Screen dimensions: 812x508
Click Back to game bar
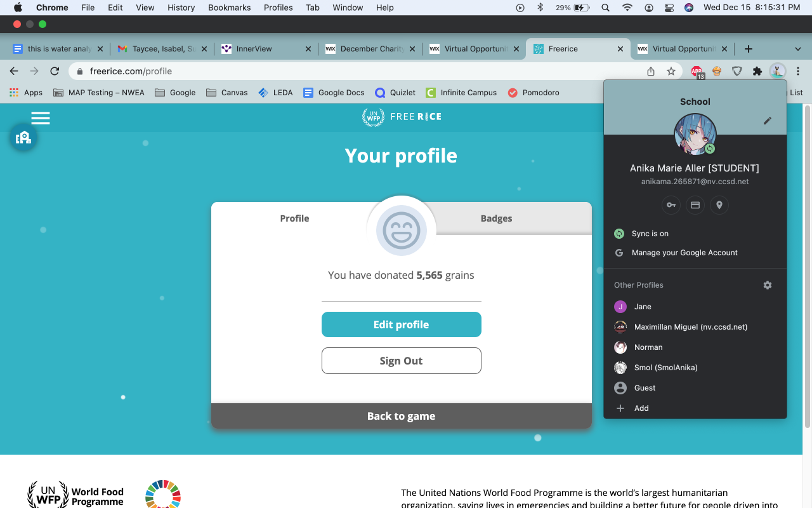pyautogui.click(x=402, y=416)
